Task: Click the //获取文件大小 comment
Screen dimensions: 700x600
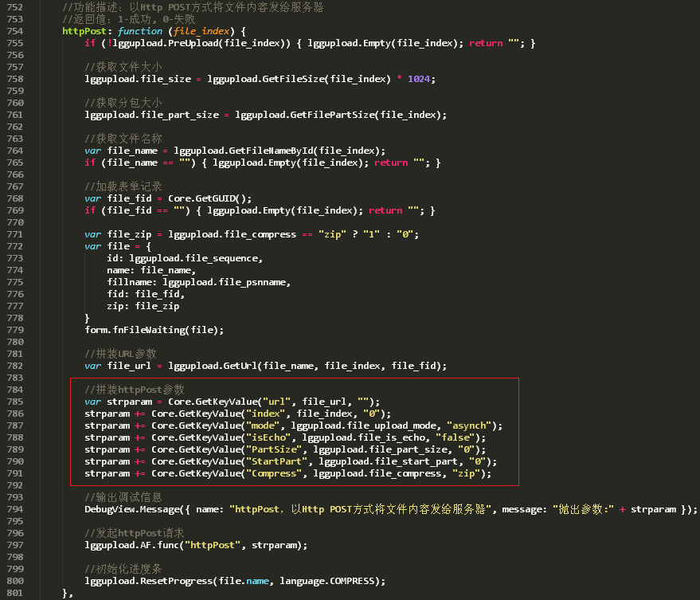Action: click(x=123, y=67)
